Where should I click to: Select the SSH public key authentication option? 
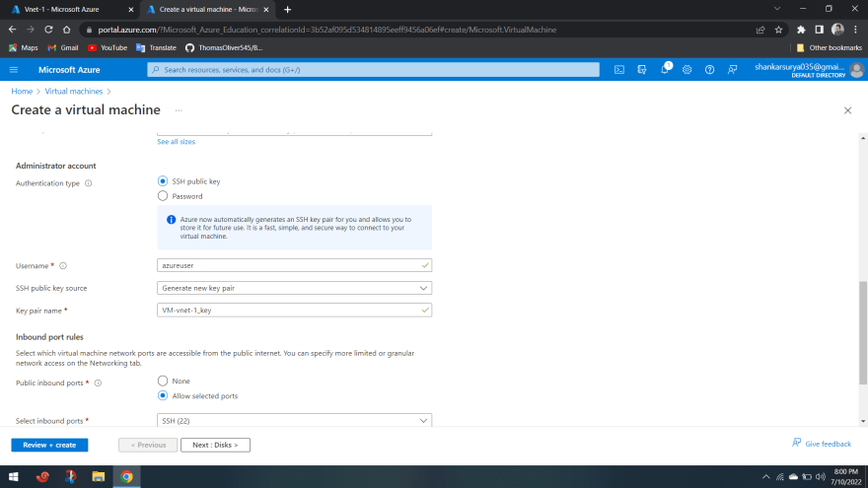coord(162,181)
